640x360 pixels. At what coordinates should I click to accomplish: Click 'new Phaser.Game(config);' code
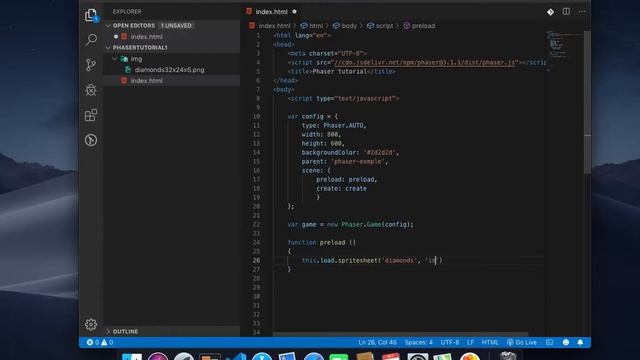tap(370, 224)
